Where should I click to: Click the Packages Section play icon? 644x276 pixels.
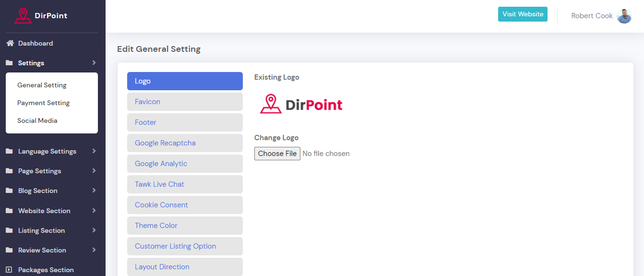tap(9, 270)
